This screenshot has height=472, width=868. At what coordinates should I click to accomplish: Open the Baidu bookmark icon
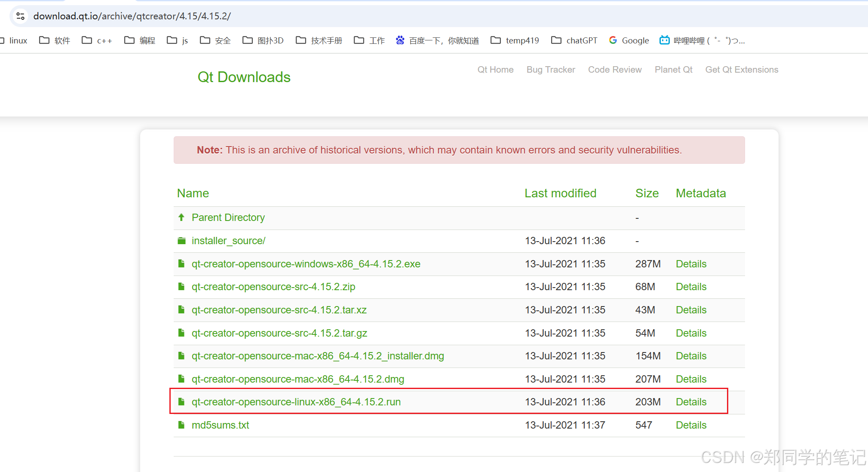(x=400, y=40)
